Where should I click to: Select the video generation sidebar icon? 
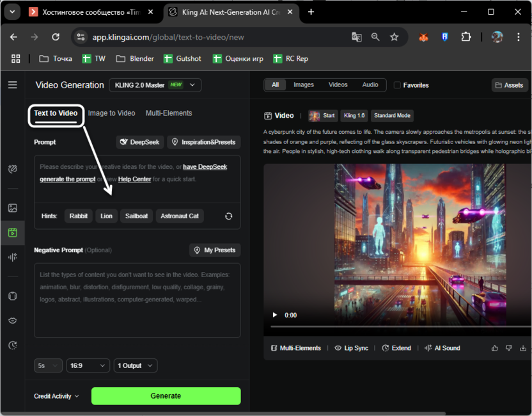click(x=12, y=232)
